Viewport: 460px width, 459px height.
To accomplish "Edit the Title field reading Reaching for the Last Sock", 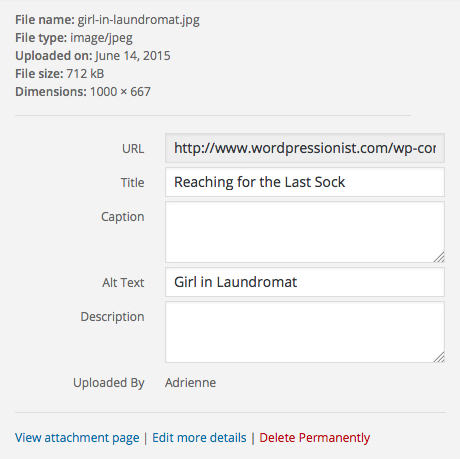I will (x=305, y=182).
